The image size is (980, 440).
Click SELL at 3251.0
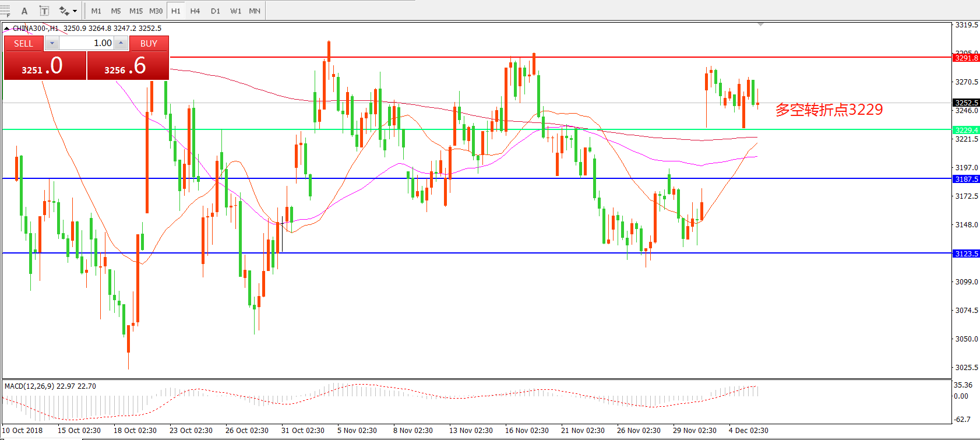click(45, 65)
